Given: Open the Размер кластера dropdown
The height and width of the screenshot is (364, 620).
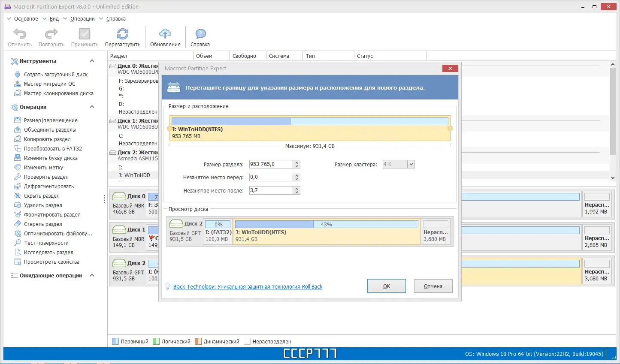Looking at the screenshot, I should 411,164.
